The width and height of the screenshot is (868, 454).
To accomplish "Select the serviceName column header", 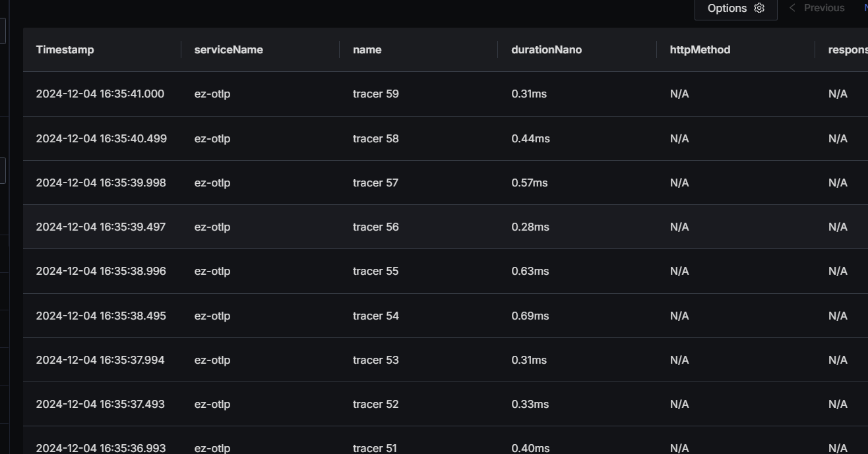I will (228, 49).
